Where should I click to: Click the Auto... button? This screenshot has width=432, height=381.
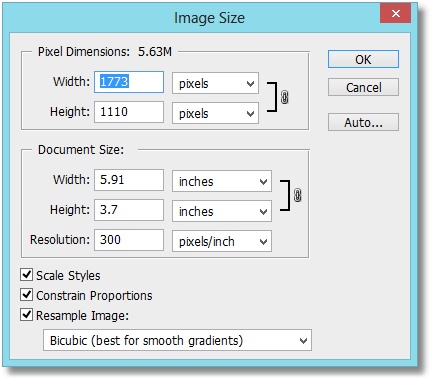pos(363,122)
